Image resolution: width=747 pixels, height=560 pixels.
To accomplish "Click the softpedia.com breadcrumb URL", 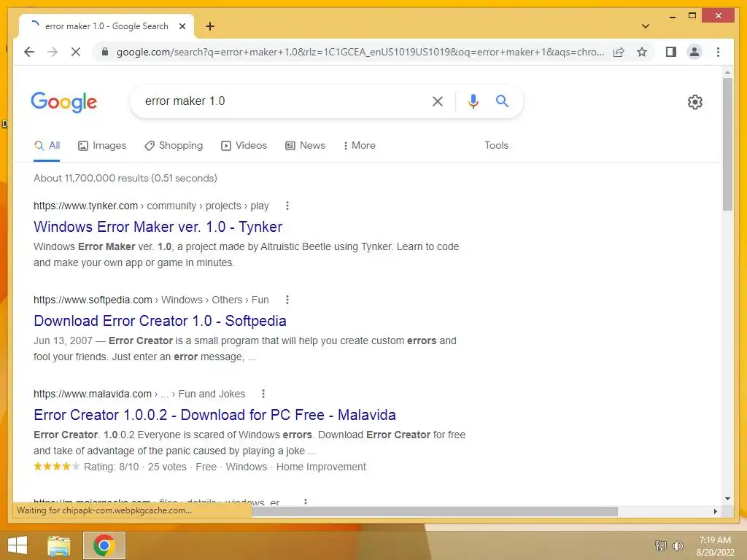I will tap(151, 300).
